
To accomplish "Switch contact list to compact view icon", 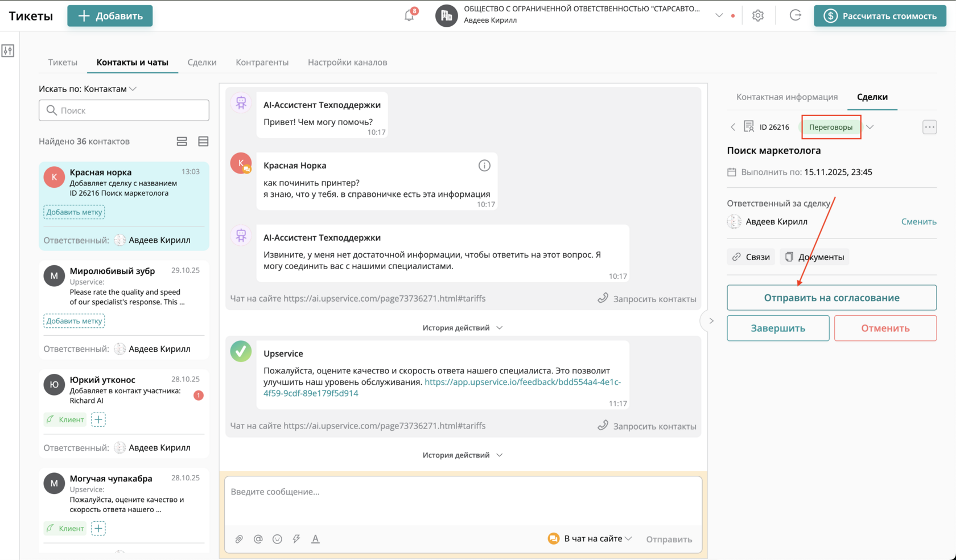I will tap(203, 141).
